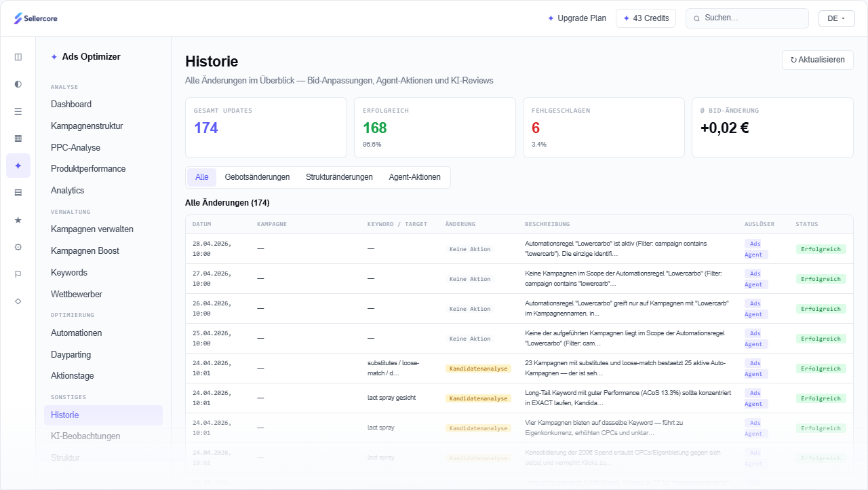Viewport: 868px width, 490px height.
Task: Click the Änderung column header
Action: pyautogui.click(x=460, y=224)
